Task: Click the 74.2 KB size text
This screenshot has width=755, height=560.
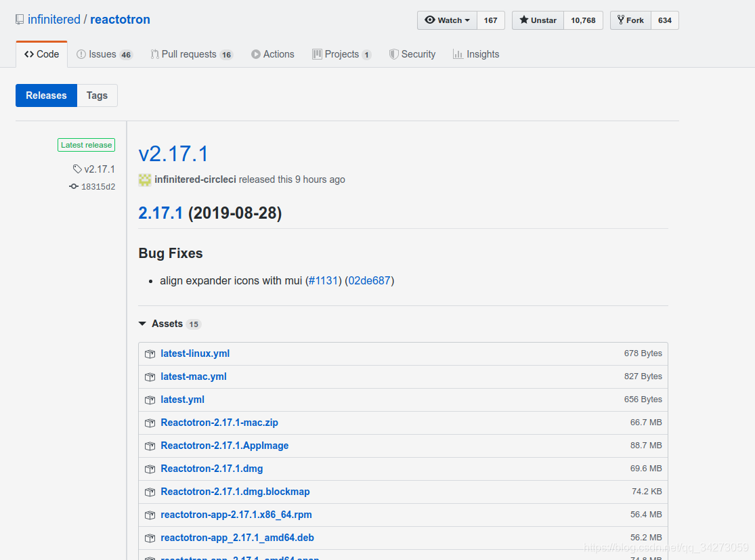Action: (647, 491)
